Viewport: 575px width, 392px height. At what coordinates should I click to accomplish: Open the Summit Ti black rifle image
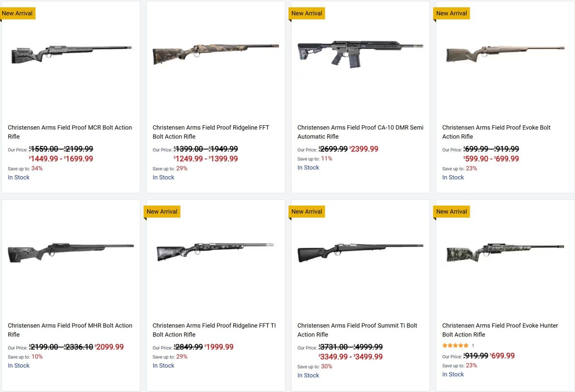(x=360, y=252)
